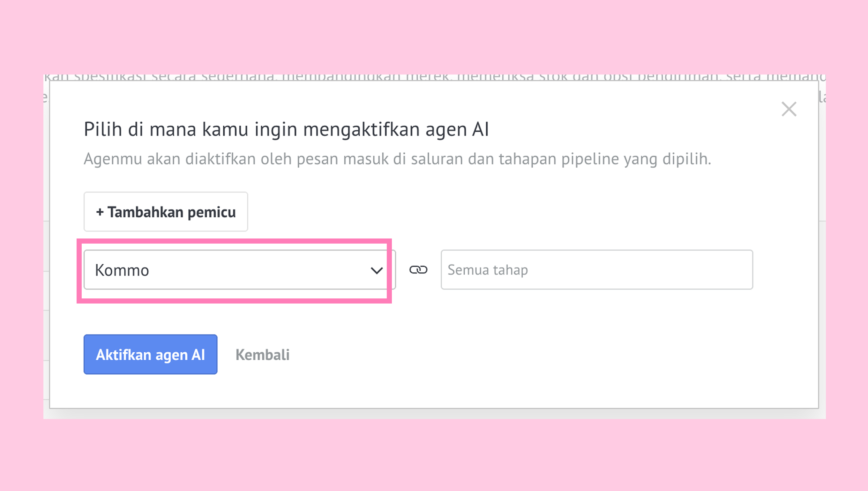Screen dimensions: 868x491
Task: Close the AI agent activation dialog
Action: [789, 109]
